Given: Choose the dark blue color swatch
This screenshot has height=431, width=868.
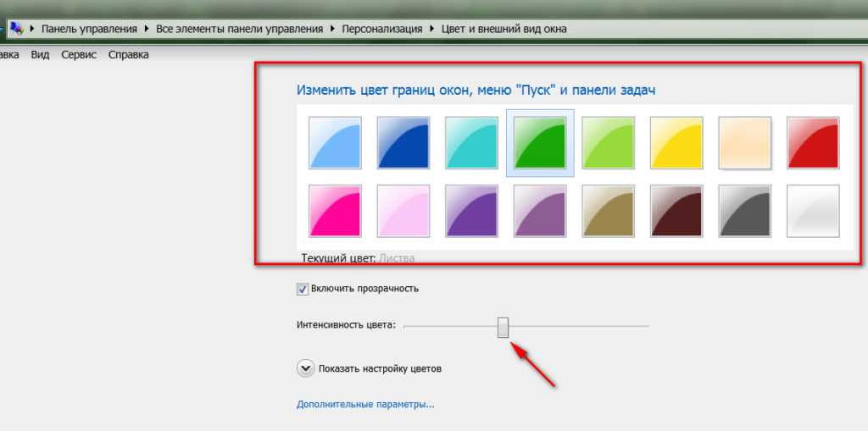Looking at the screenshot, I should pyautogui.click(x=403, y=143).
